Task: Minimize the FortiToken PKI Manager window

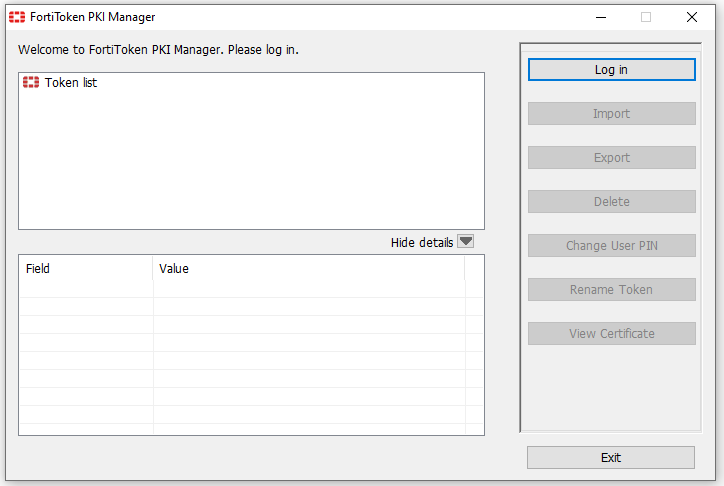Action: click(x=601, y=18)
